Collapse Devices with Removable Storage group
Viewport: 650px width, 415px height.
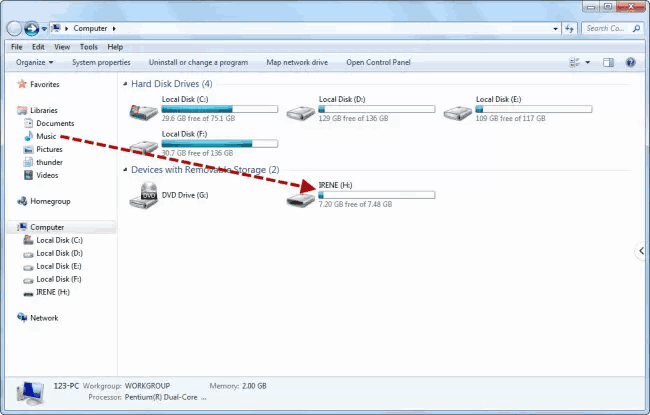[125, 170]
